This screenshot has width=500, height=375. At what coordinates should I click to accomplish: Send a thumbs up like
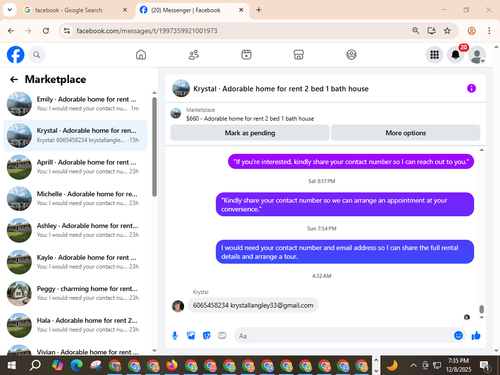click(476, 336)
